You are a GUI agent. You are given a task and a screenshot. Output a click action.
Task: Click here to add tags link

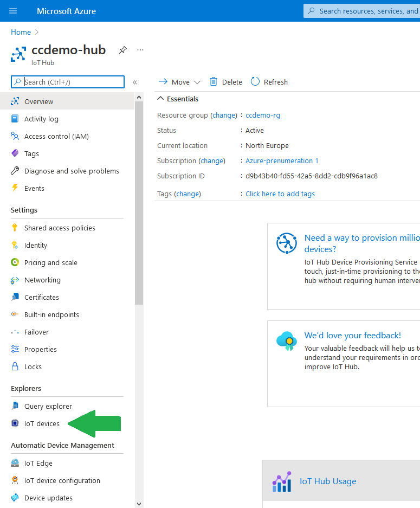pyautogui.click(x=280, y=194)
